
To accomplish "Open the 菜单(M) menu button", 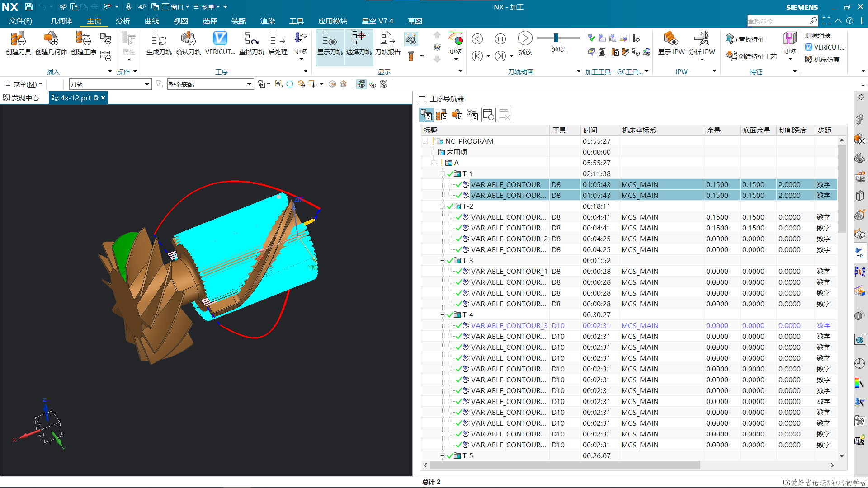I will (24, 84).
